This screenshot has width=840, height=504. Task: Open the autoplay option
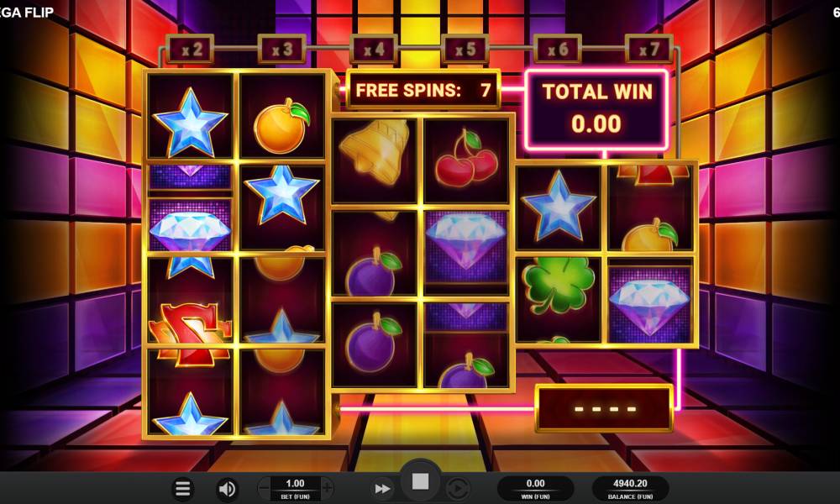[458, 489]
